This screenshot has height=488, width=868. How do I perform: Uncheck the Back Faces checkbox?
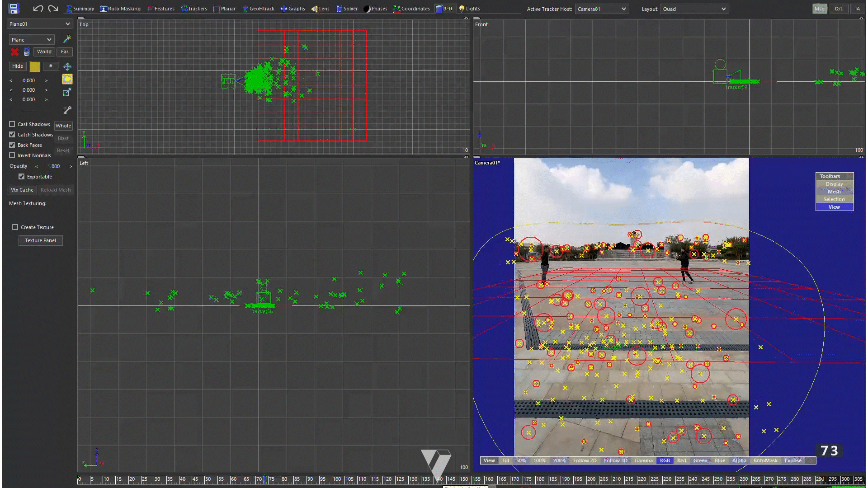[x=12, y=145]
